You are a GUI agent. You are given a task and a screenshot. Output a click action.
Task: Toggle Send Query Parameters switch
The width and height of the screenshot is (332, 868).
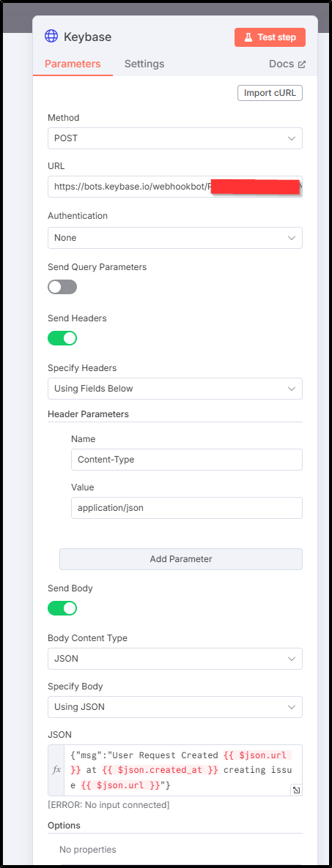[x=62, y=287]
